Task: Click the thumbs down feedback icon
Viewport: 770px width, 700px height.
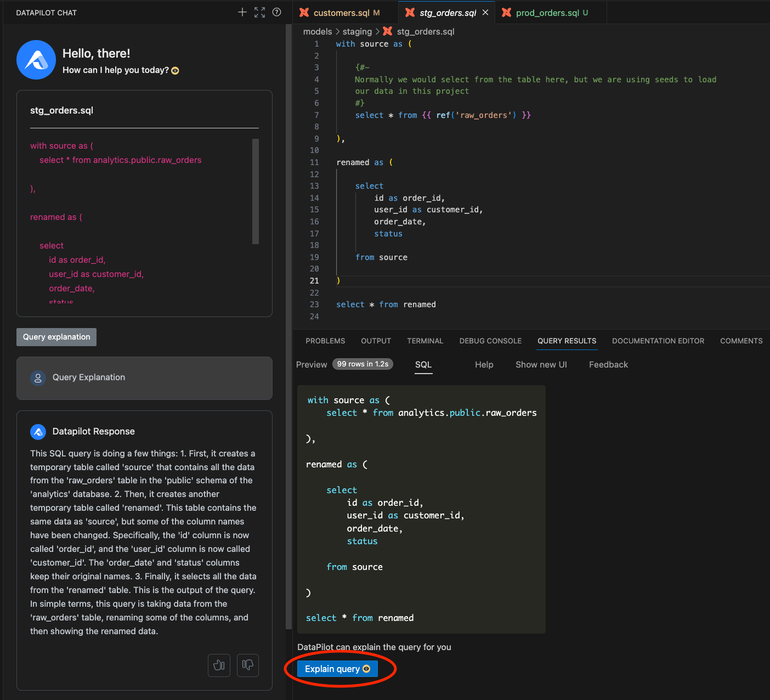Action: 248,665
